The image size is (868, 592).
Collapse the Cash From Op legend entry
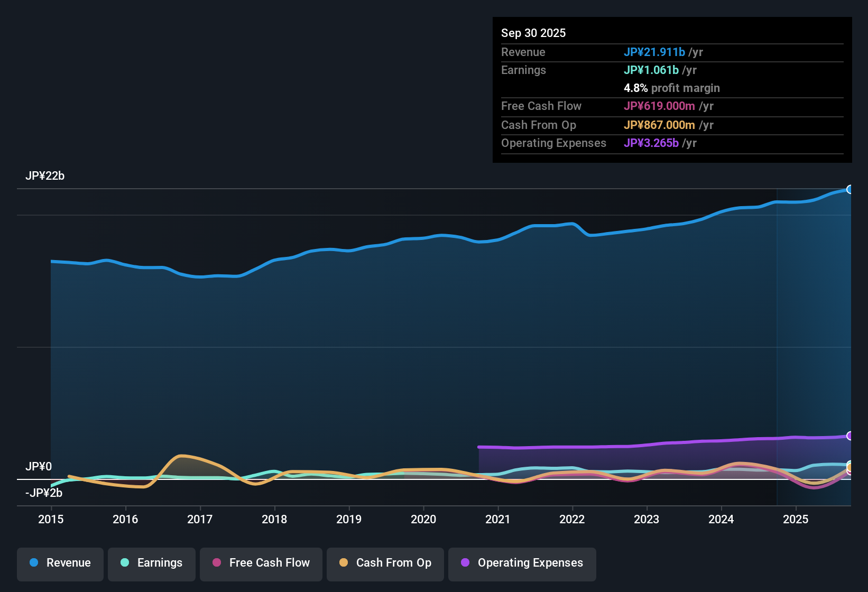[385, 563]
